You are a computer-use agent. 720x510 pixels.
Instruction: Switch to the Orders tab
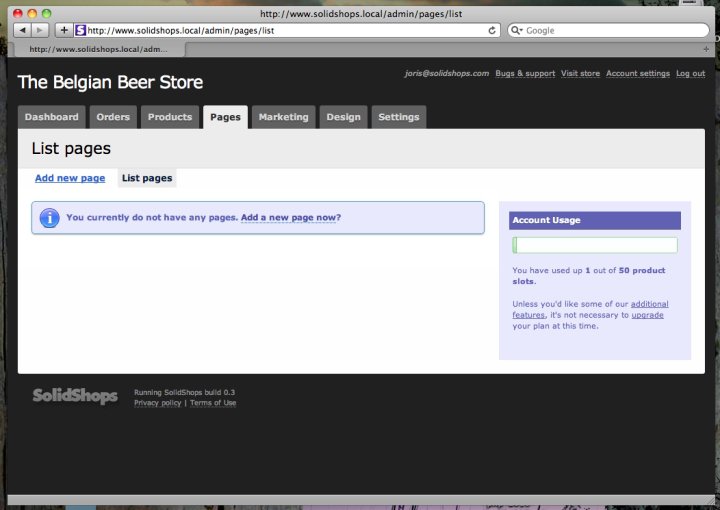[x=113, y=117]
